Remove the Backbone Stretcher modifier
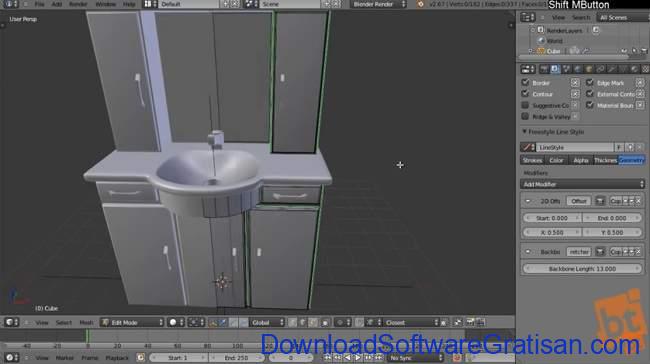The image size is (650, 364). tap(638, 252)
